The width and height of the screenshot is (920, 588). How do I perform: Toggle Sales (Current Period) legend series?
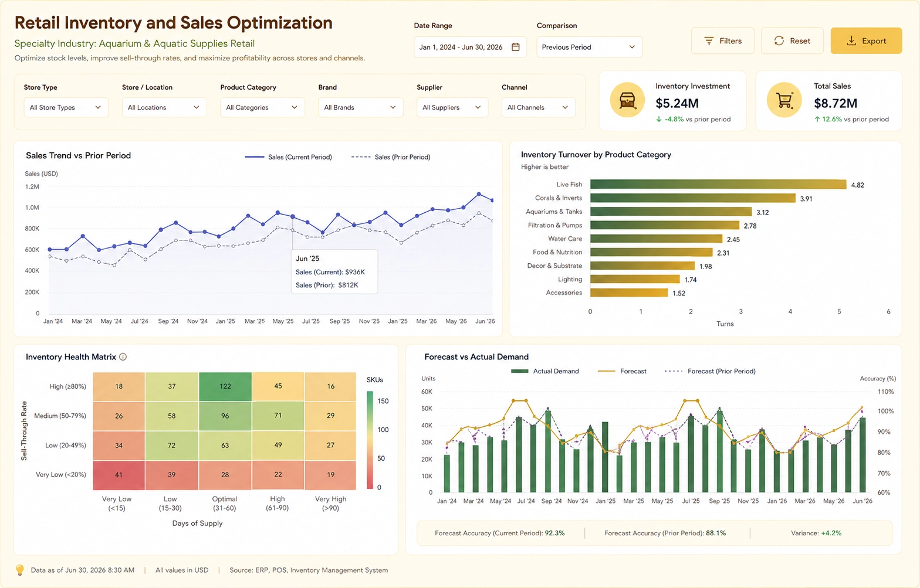[x=288, y=157]
